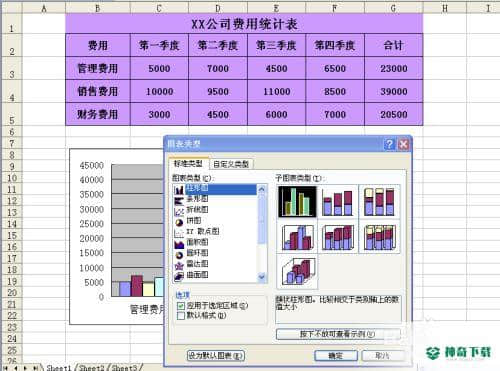Click the dialog help question mark icon
This screenshot has width=500, height=371.
coord(389,144)
